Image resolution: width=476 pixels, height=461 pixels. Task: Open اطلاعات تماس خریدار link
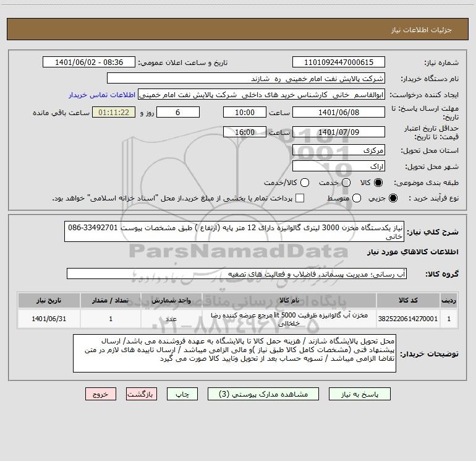pos(102,95)
